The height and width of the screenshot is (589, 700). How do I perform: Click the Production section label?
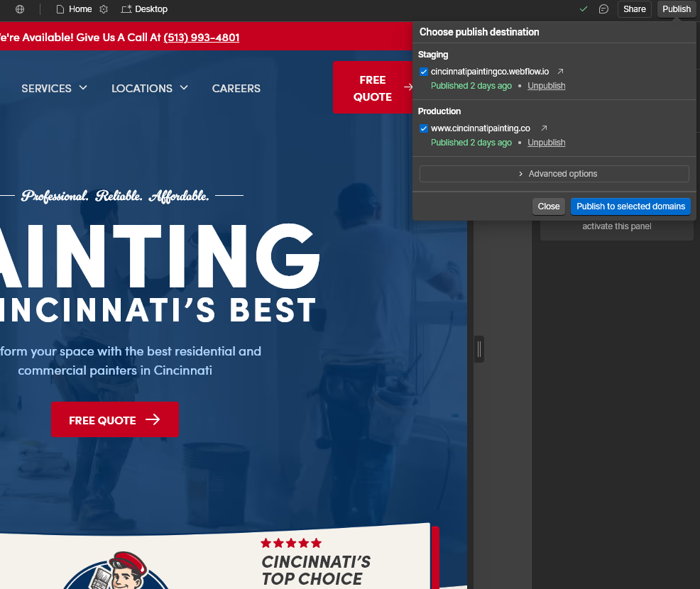pos(439,111)
